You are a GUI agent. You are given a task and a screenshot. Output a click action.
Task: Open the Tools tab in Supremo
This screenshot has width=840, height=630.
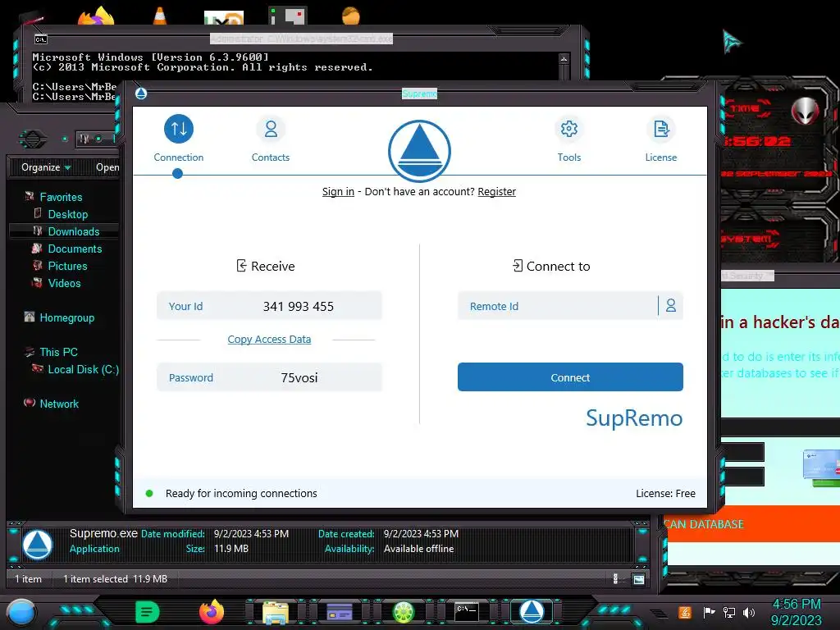(x=569, y=138)
